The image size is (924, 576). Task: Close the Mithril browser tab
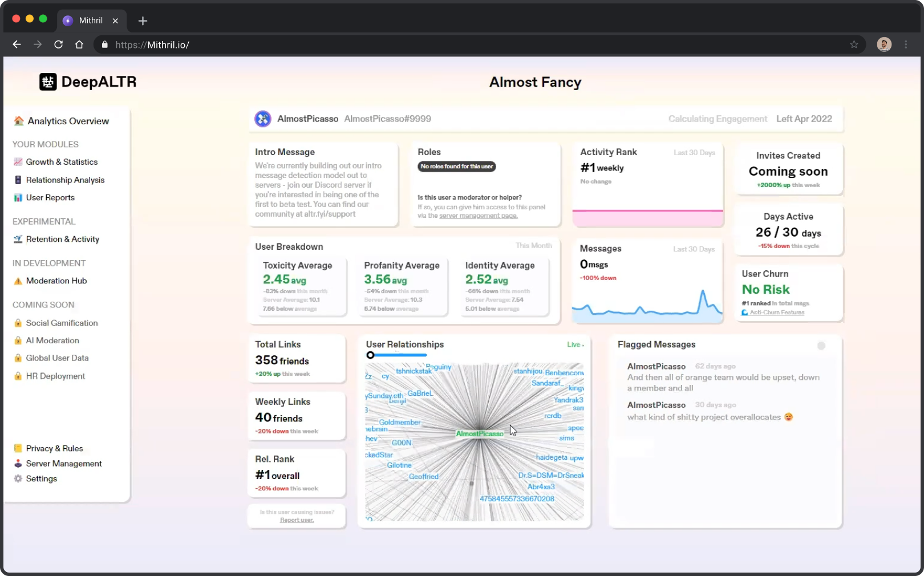115,21
